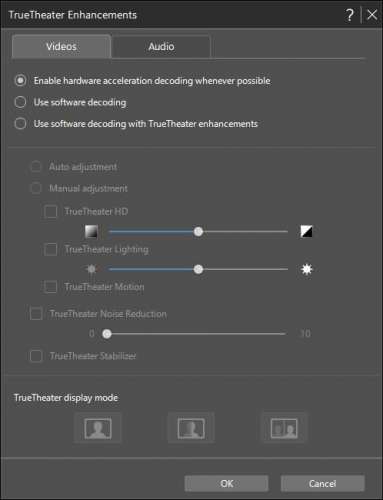Screen dimensions: 383x500
Task: Click the low contrast gradient icon
Action: click(91, 231)
